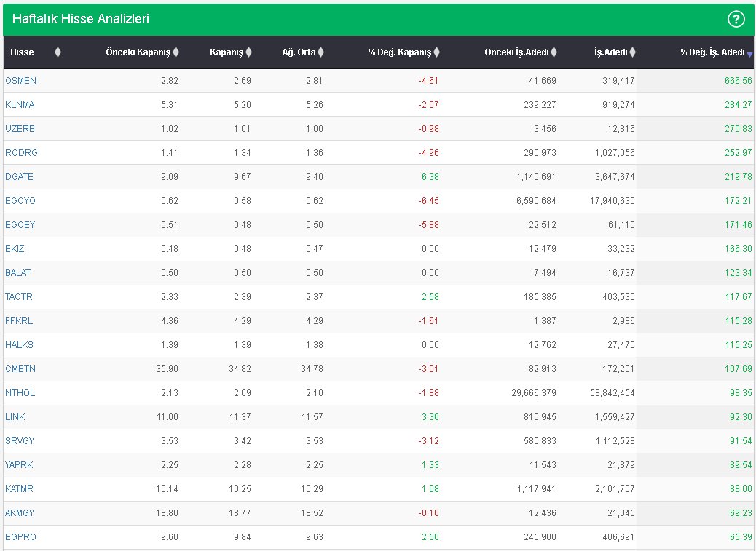
Task: Open EGPRO stock link
Action: 20,537
